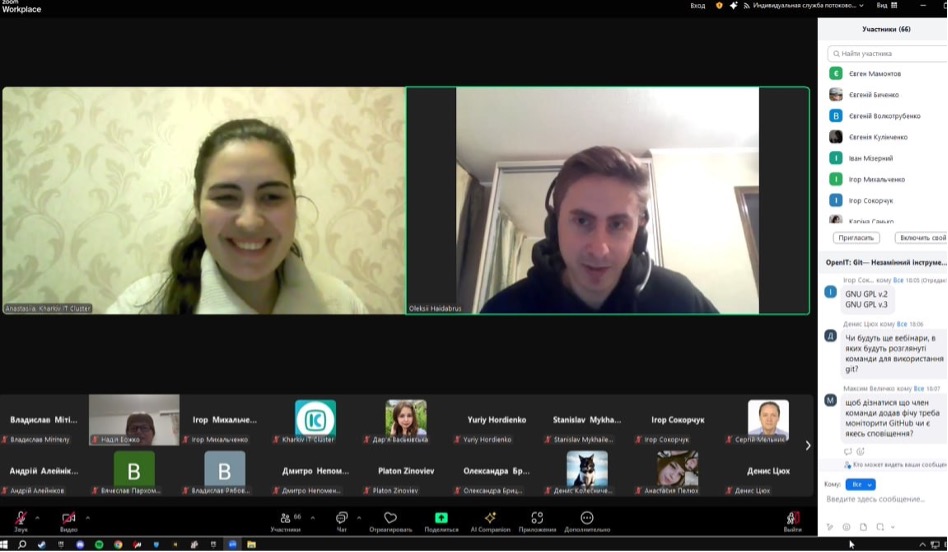Switch to the Zoom taskbar icon
This screenshot has width=948, height=552.
(x=233, y=545)
